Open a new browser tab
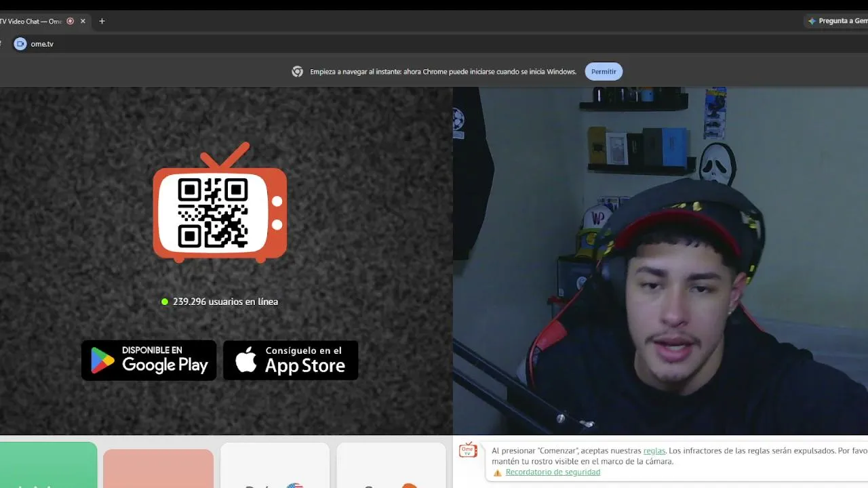 (102, 21)
